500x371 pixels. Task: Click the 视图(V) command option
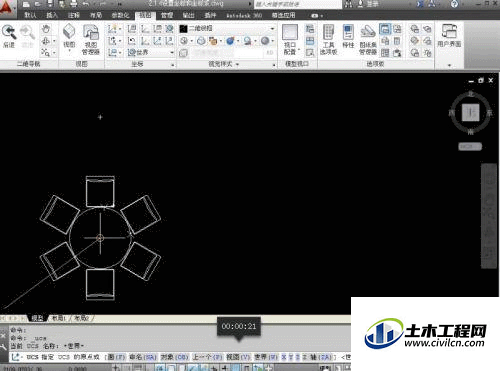[x=238, y=357]
